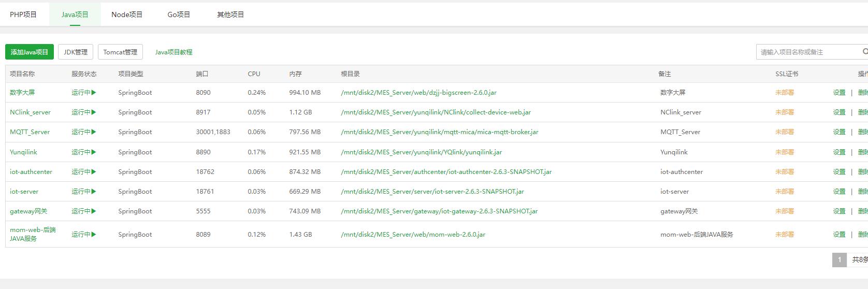Click the 项目名称 column header
The image size is (868, 289).
(x=22, y=74)
